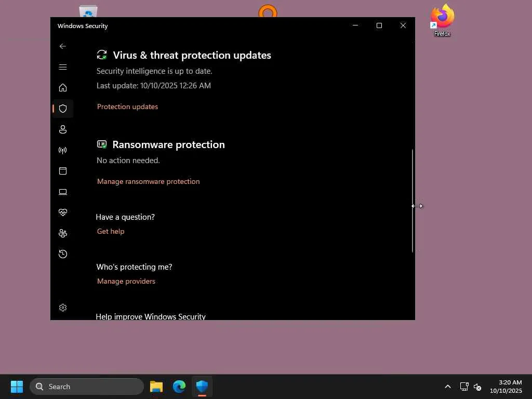The image size is (532, 399).
Task: Open the Home section in sidebar
Action: click(63, 87)
